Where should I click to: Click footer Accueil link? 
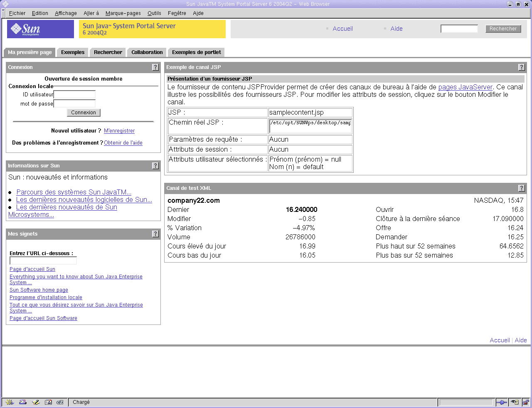500,340
